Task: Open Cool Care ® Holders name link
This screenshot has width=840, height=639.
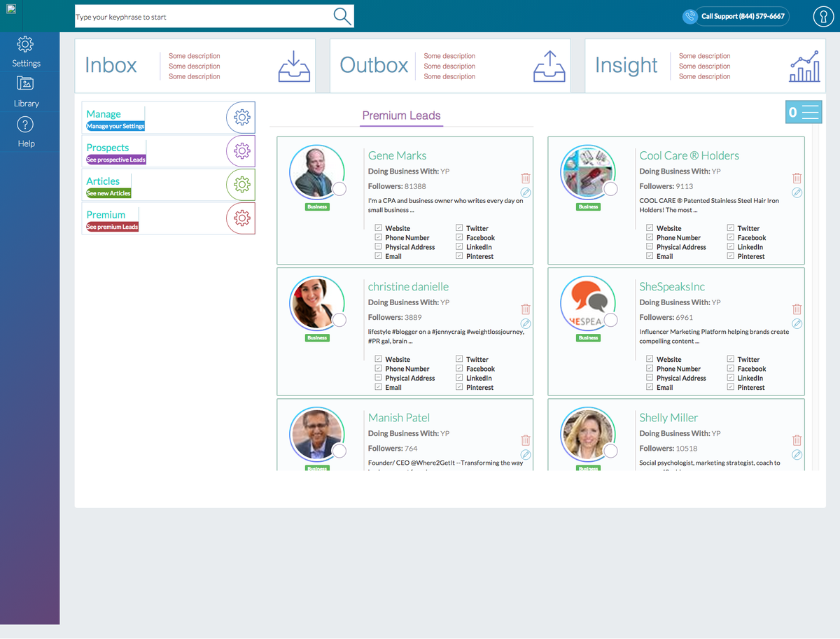Action: point(689,155)
